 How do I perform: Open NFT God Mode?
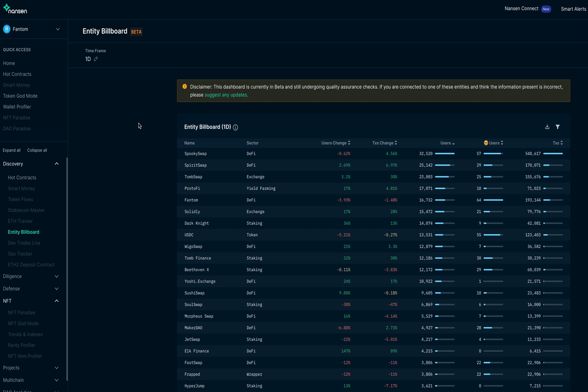point(23,324)
